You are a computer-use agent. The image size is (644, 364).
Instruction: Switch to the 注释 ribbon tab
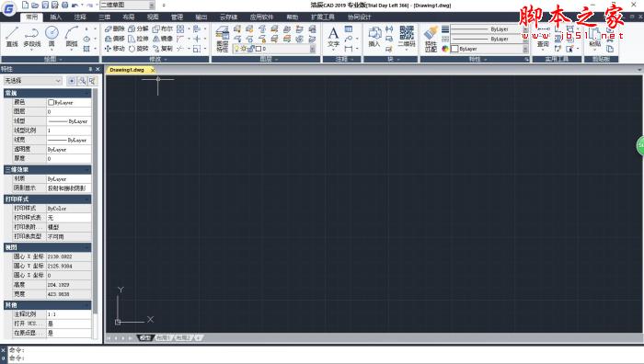80,17
